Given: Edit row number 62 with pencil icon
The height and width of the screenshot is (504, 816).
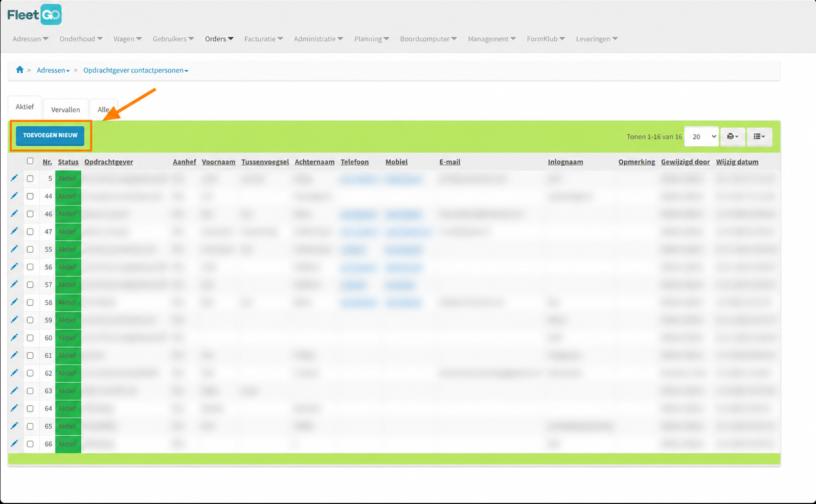Looking at the screenshot, I should tap(14, 373).
